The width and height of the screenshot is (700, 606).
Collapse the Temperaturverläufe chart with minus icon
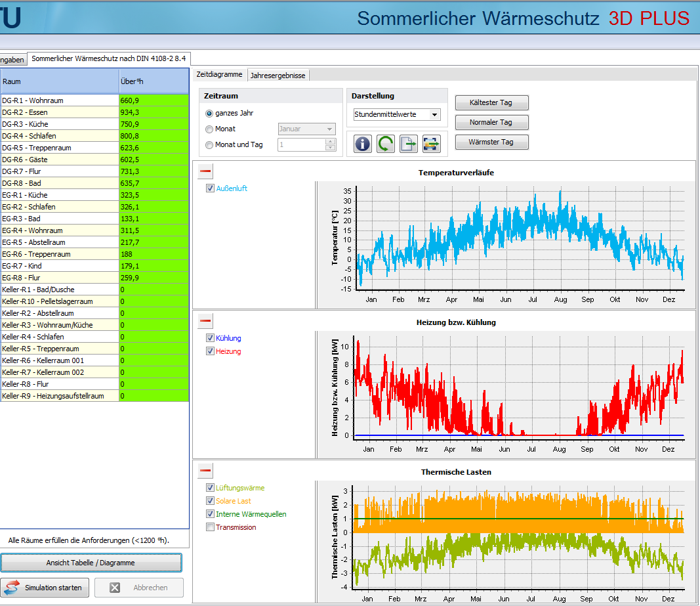click(205, 172)
